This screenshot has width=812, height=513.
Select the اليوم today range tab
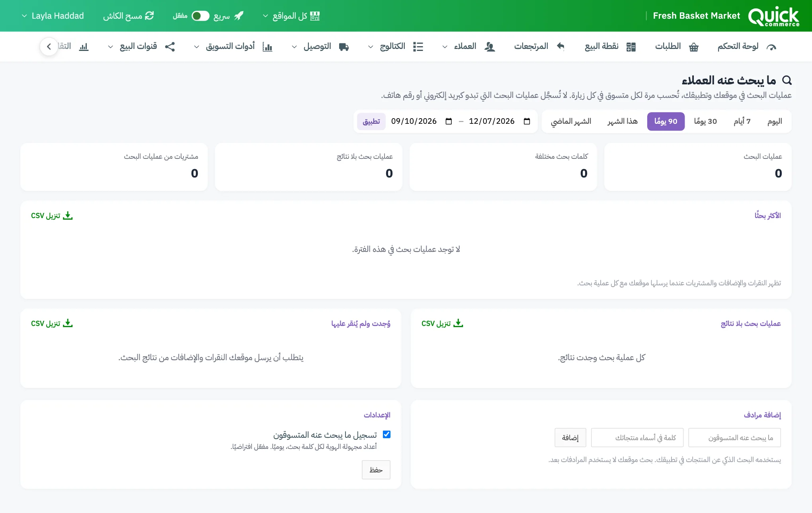pos(775,121)
